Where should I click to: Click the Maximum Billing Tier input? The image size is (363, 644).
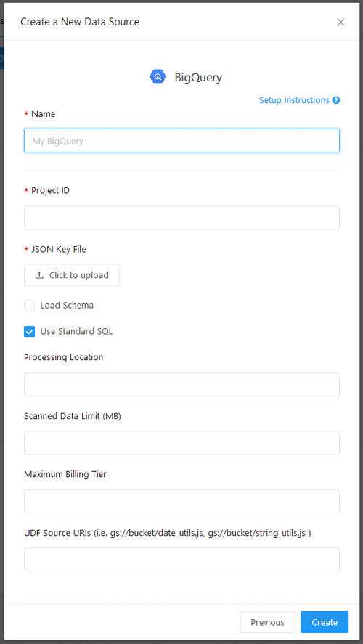[182, 501]
